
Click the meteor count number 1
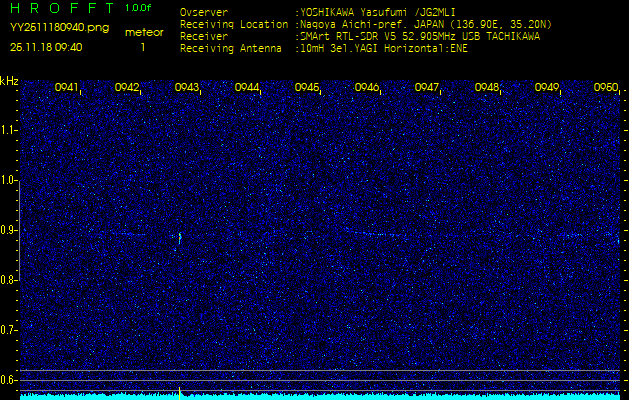point(142,47)
